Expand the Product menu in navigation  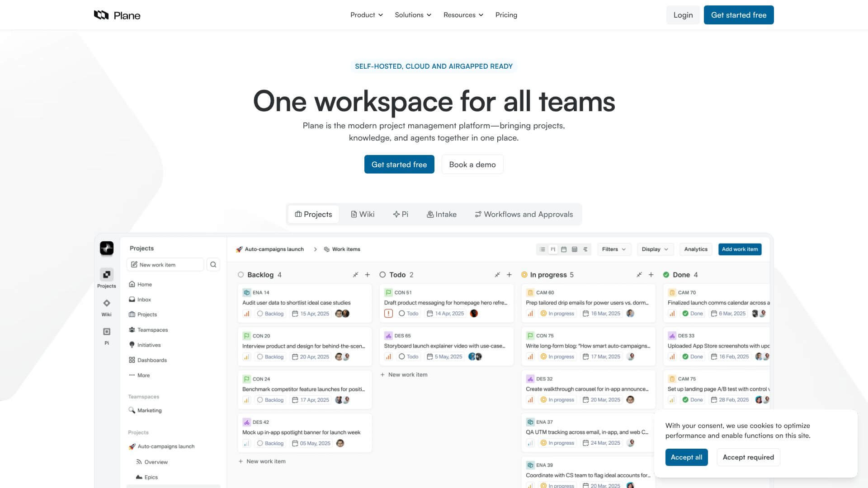(367, 15)
